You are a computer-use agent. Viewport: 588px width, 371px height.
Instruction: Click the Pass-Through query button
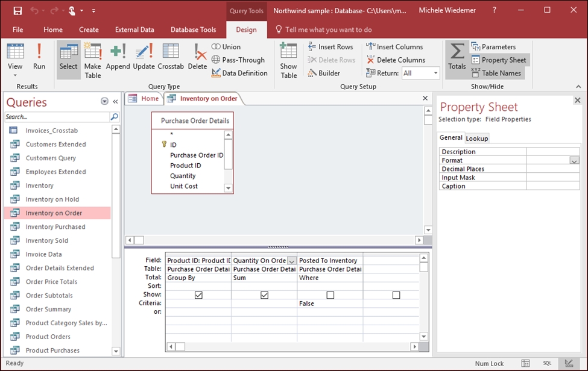[238, 60]
